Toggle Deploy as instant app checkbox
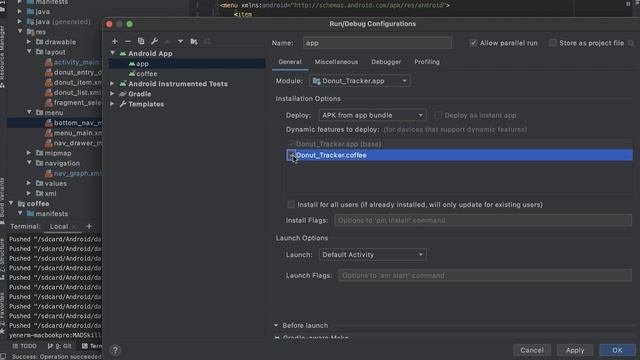The width and height of the screenshot is (640, 360). click(x=438, y=116)
